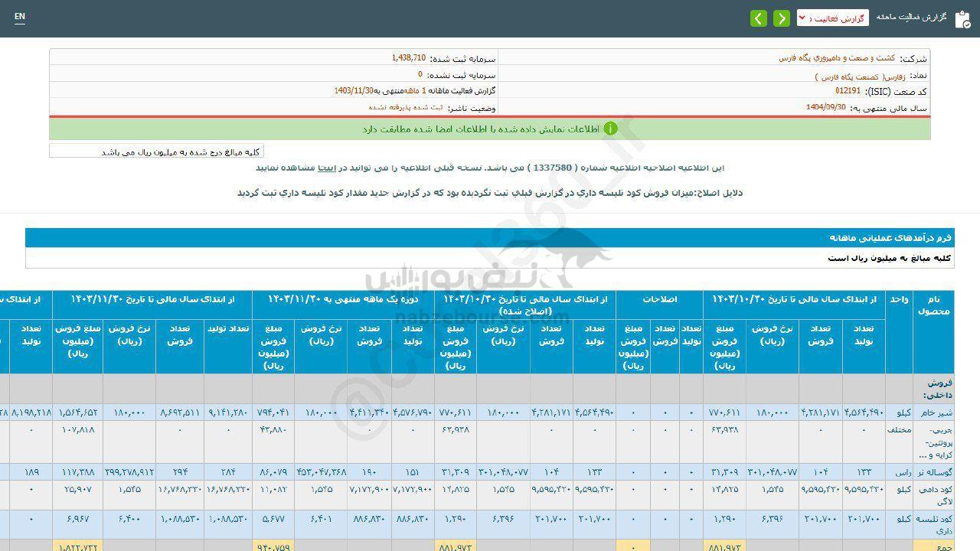
Task: Click the value ۴۳,۸۸۰ in the fat-protein row
Action: pos(273,429)
